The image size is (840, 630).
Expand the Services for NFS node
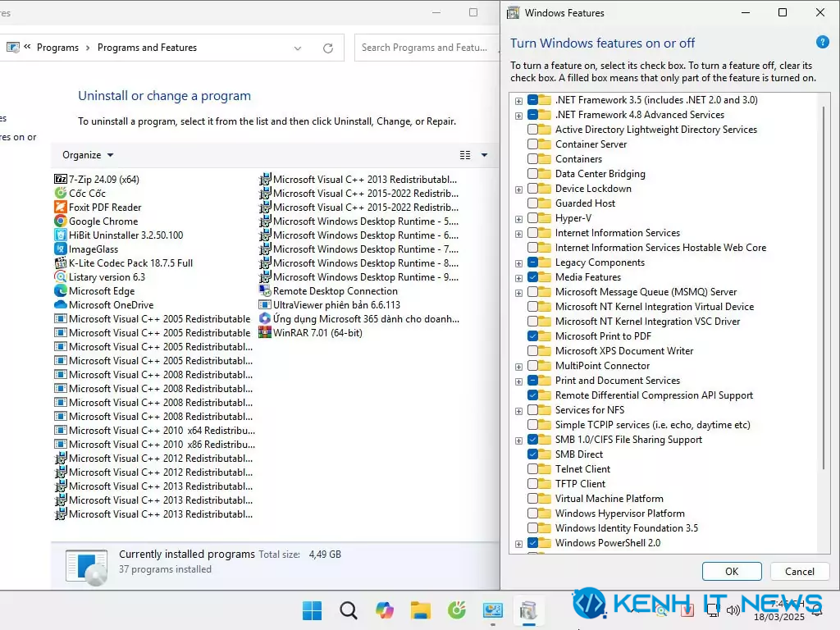click(x=518, y=411)
